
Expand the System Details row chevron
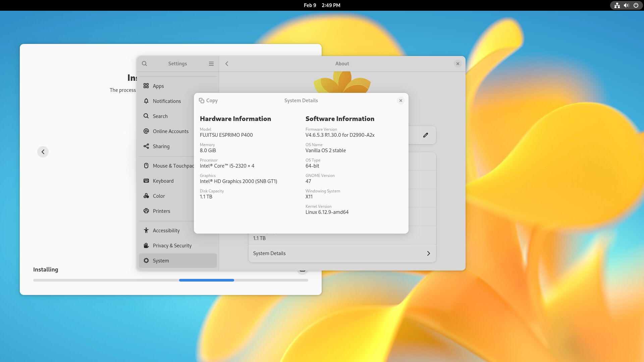pos(428,253)
